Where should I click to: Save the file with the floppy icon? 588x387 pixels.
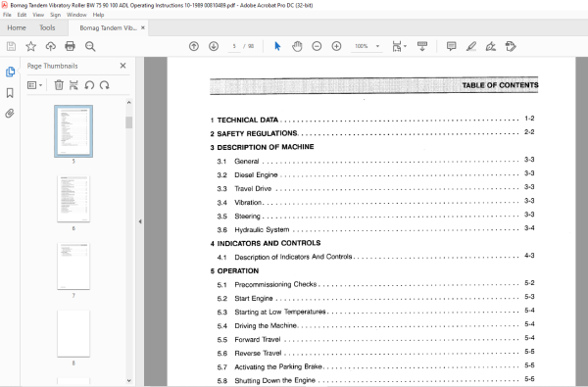(11, 46)
